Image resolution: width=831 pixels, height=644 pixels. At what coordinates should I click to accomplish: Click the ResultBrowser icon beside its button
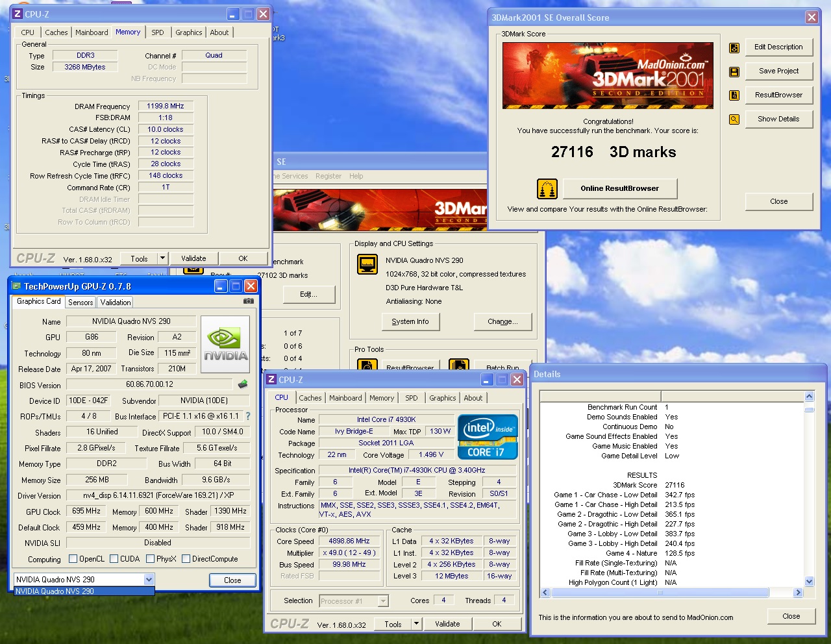(734, 95)
